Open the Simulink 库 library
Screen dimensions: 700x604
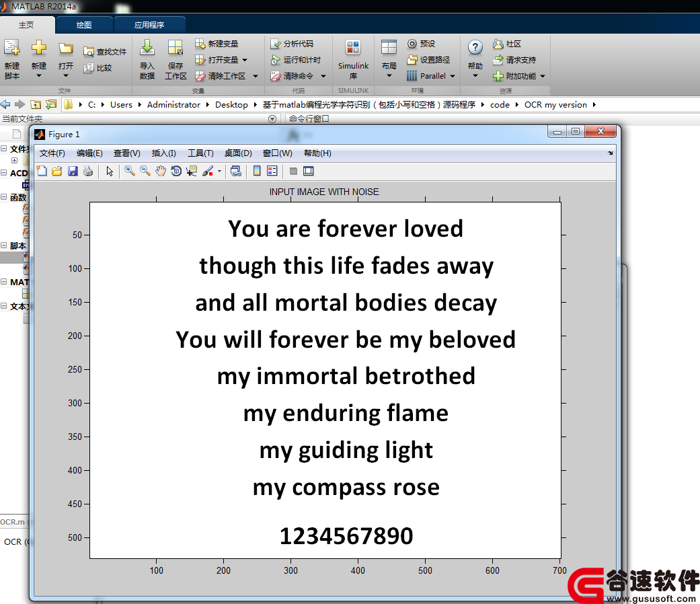(x=353, y=59)
